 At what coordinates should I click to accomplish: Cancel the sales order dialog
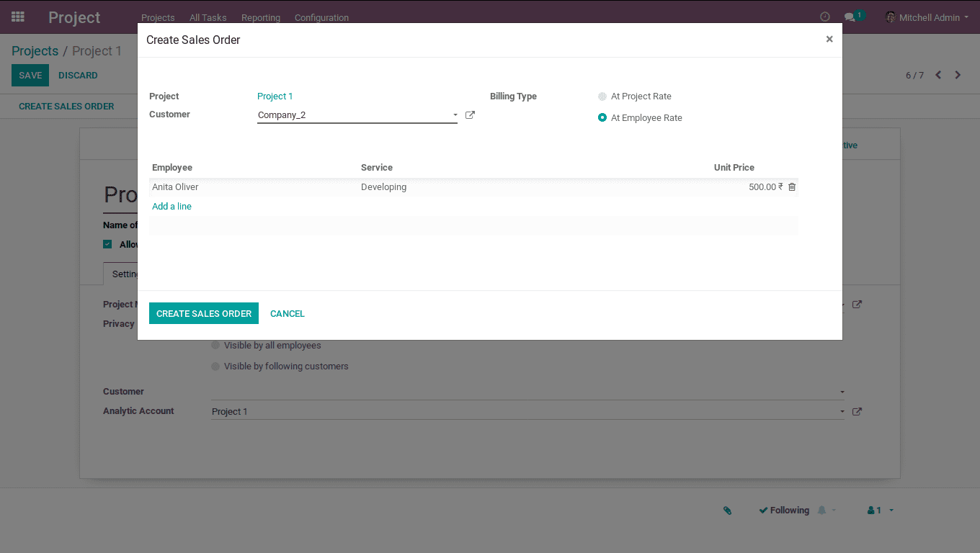pyautogui.click(x=288, y=313)
